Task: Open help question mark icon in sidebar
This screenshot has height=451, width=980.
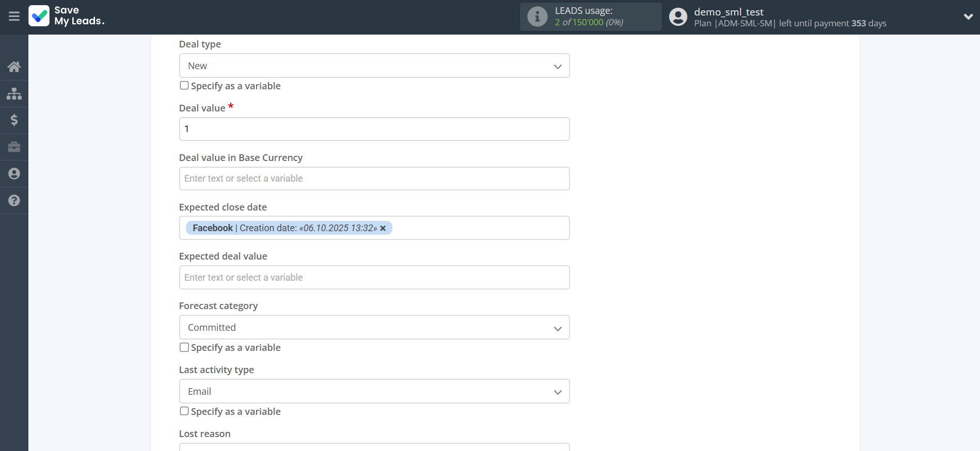Action: pyautogui.click(x=14, y=201)
